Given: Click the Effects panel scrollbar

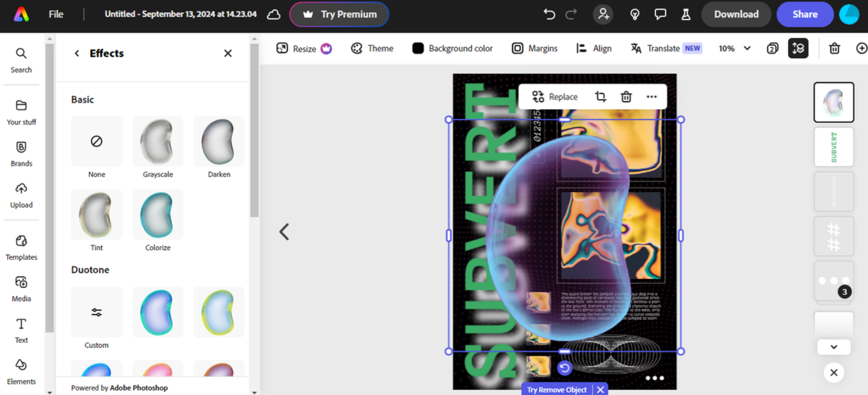Looking at the screenshot, I should (x=254, y=131).
